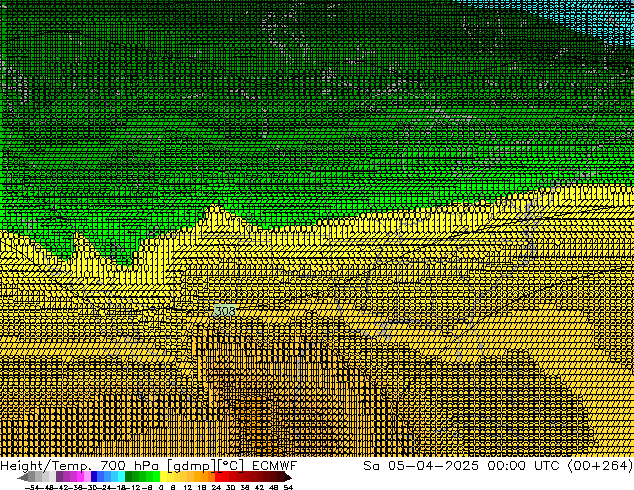Pick the cyan legend swatch above -18
This screenshot has height=490, width=634.
pos(122,477)
